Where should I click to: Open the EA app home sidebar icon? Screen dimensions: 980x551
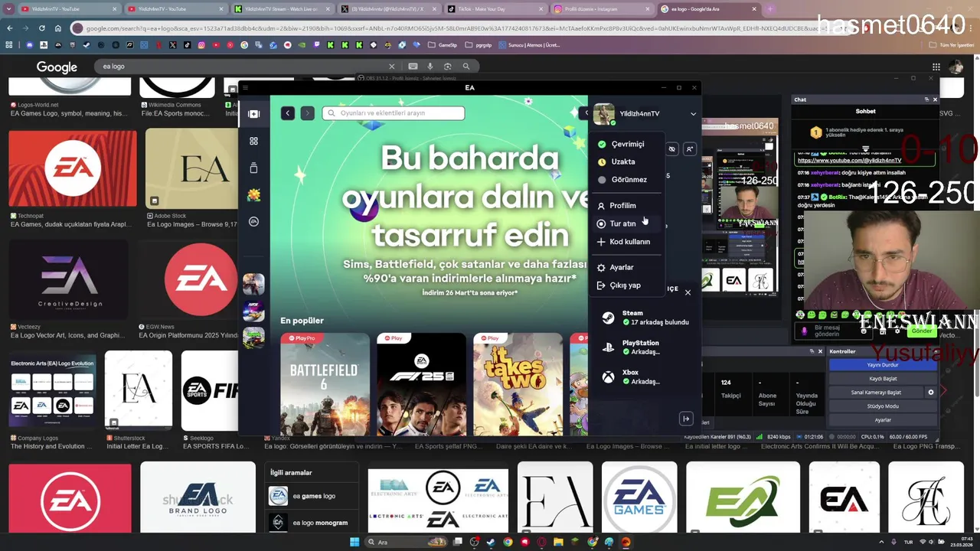(x=253, y=114)
